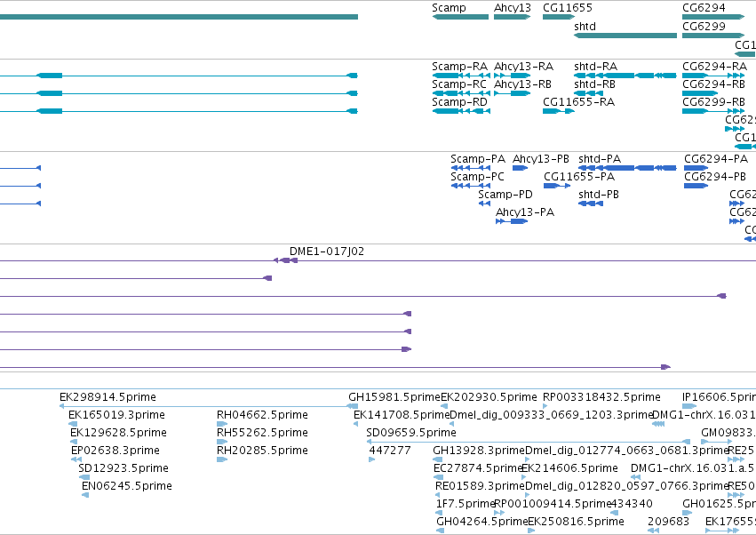Select the CG6299 gene feature
Image resolution: width=756 pixels, height=535 pixels.
(713, 36)
